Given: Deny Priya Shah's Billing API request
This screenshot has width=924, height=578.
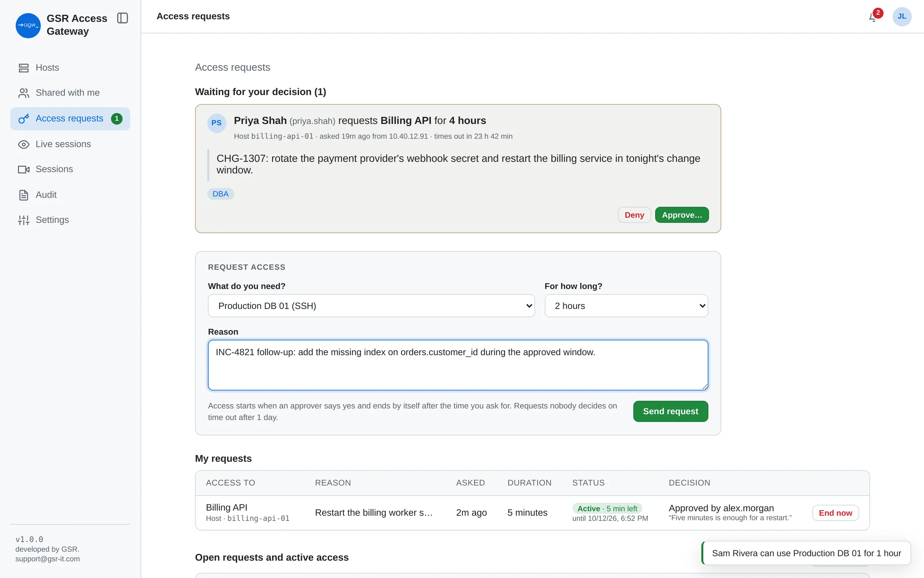Looking at the screenshot, I should [634, 215].
